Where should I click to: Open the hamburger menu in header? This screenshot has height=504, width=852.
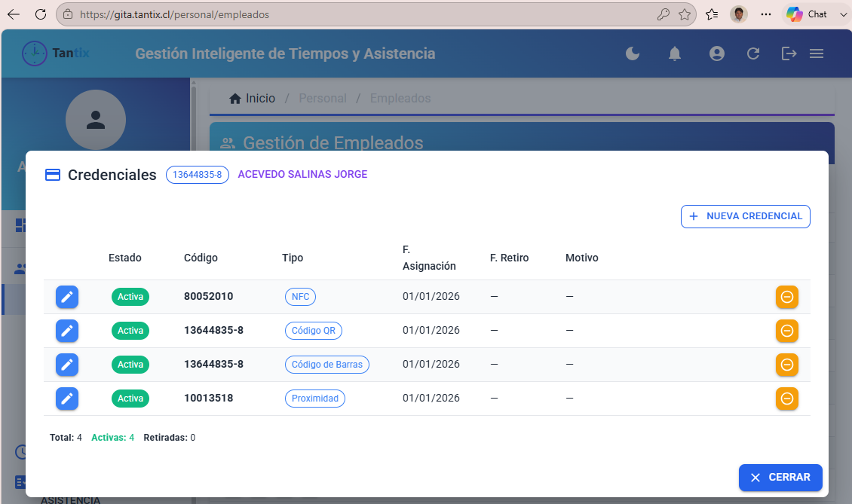pos(817,53)
